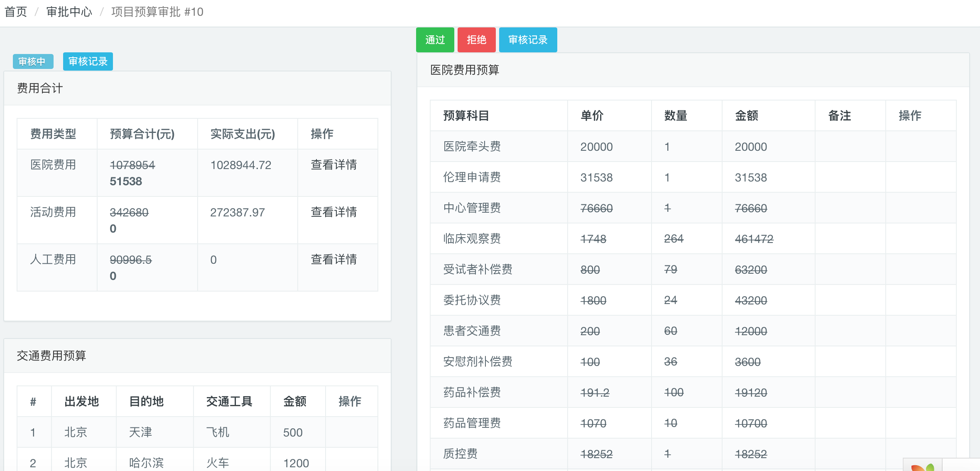The height and width of the screenshot is (471, 980).
Task: Click 数量 column header
Action: tap(676, 115)
